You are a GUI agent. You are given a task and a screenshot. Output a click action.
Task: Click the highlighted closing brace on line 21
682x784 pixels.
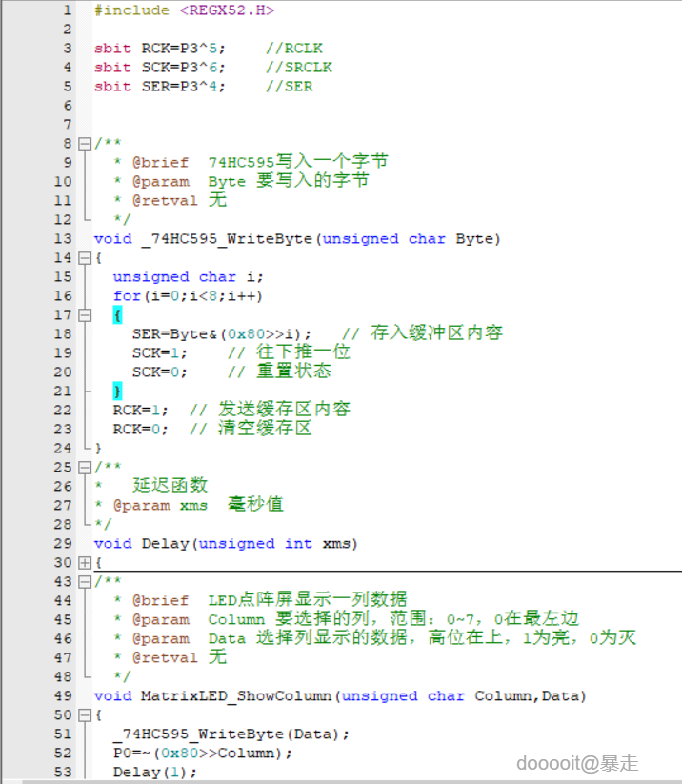pyautogui.click(x=117, y=392)
